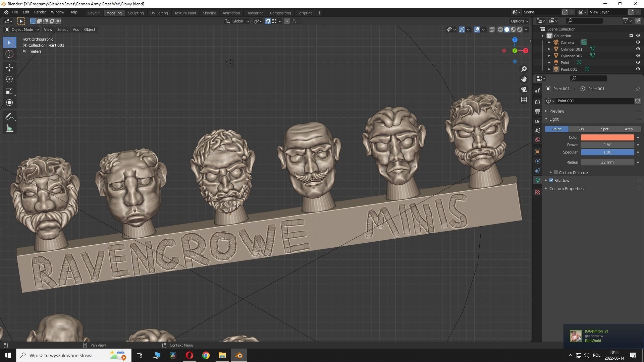
Task: Set light type to Area
Action: tap(629, 129)
